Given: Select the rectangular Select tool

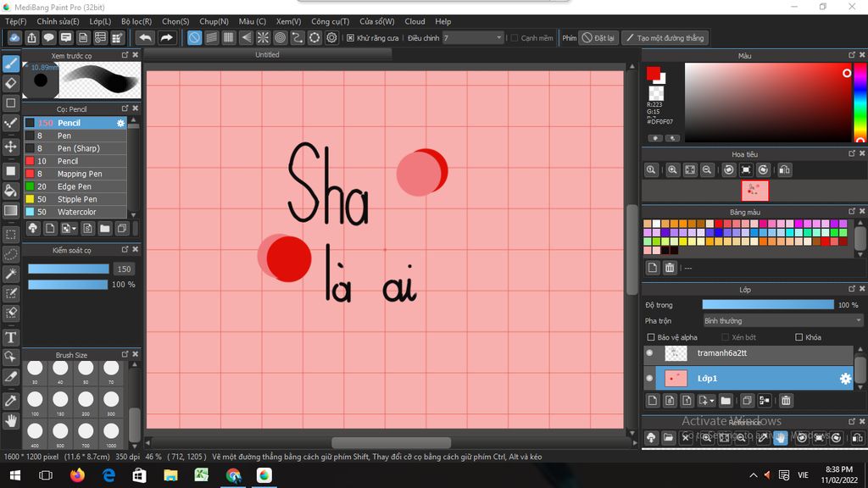Looking at the screenshot, I should tap(11, 235).
